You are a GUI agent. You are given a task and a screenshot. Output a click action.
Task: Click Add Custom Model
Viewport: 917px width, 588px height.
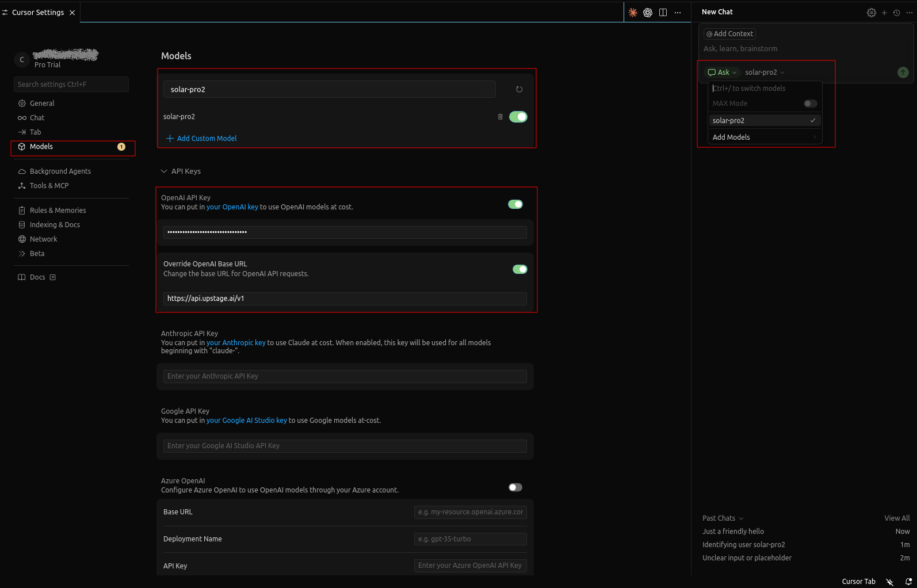[x=201, y=138]
